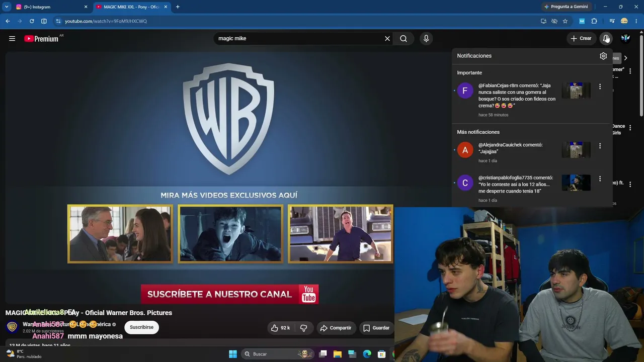Open the Chrome profile avatar

pyautogui.click(x=624, y=21)
